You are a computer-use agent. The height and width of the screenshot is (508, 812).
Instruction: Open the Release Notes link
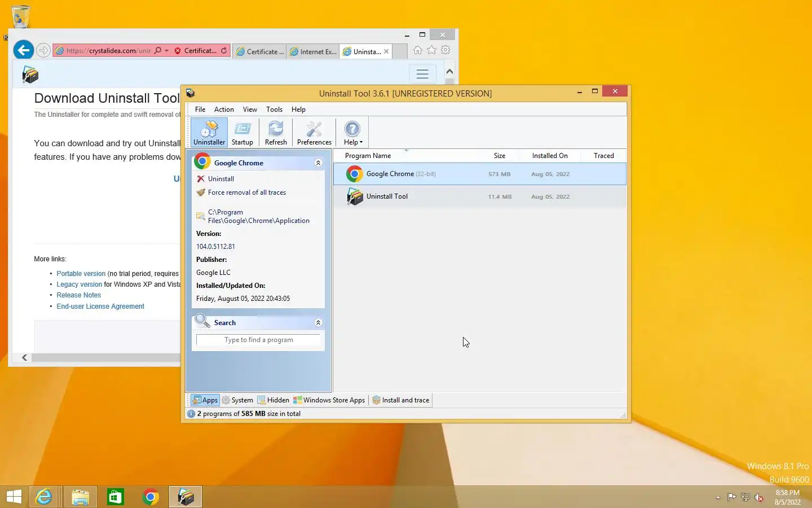(79, 295)
